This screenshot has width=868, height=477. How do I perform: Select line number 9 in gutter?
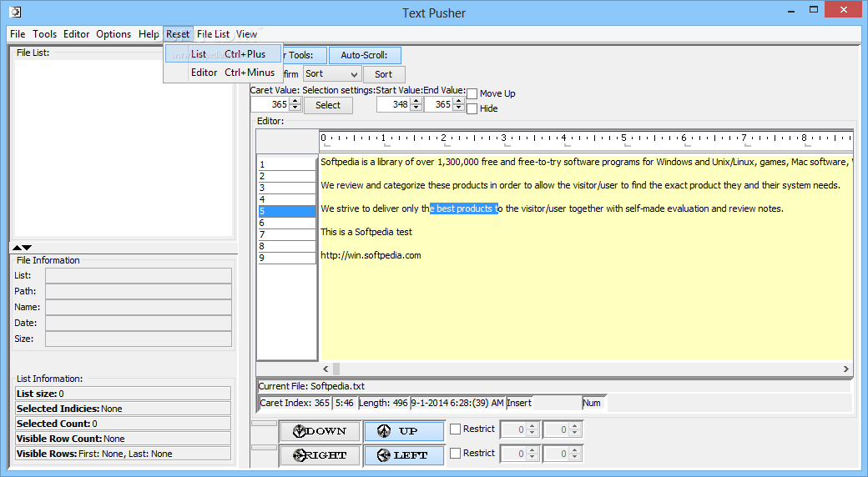(x=287, y=258)
